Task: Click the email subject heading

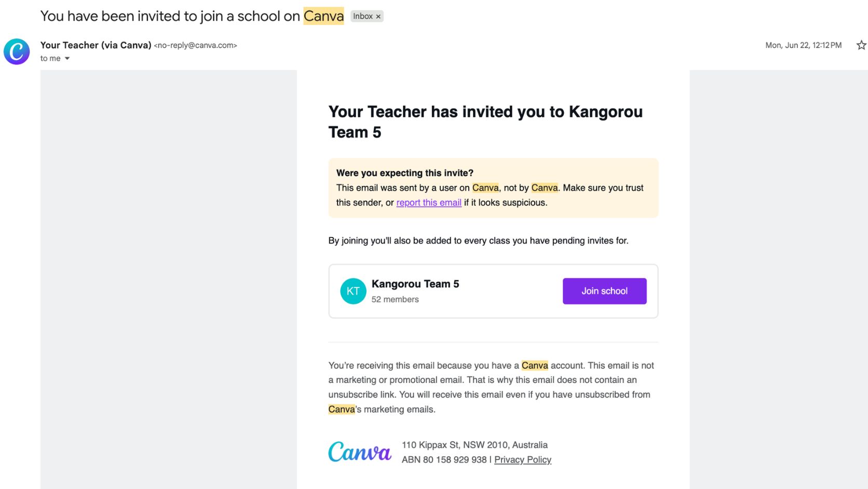Action: coord(192,16)
